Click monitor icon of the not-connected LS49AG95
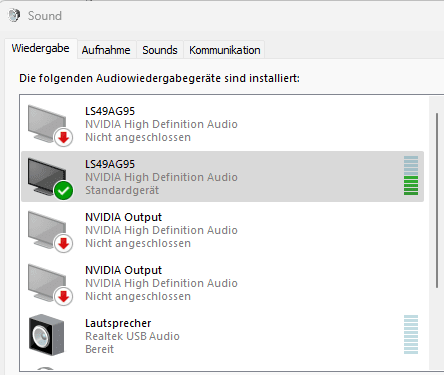The width and height of the screenshot is (444, 375). 47,123
